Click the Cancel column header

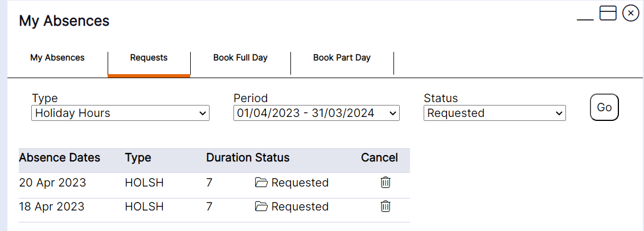(x=379, y=157)
